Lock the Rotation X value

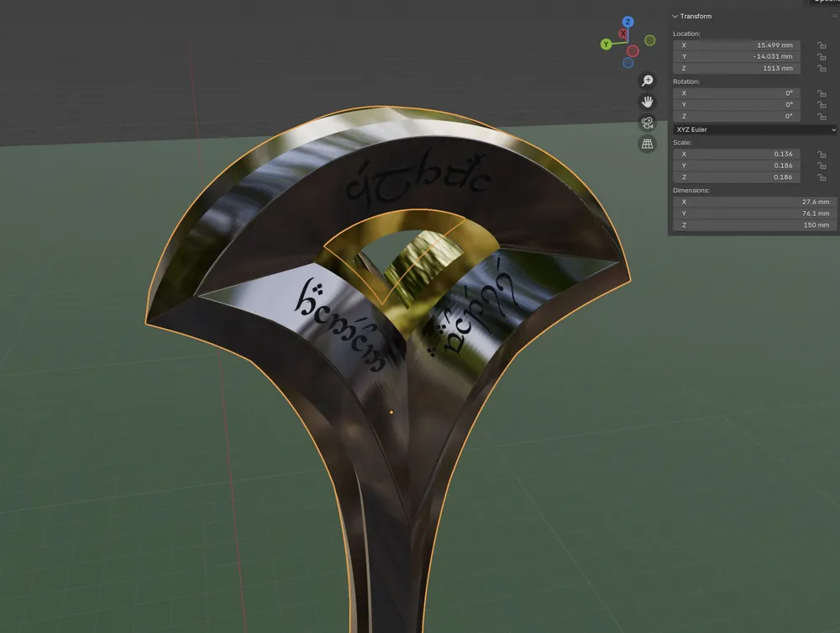click(x=822, y=93)
